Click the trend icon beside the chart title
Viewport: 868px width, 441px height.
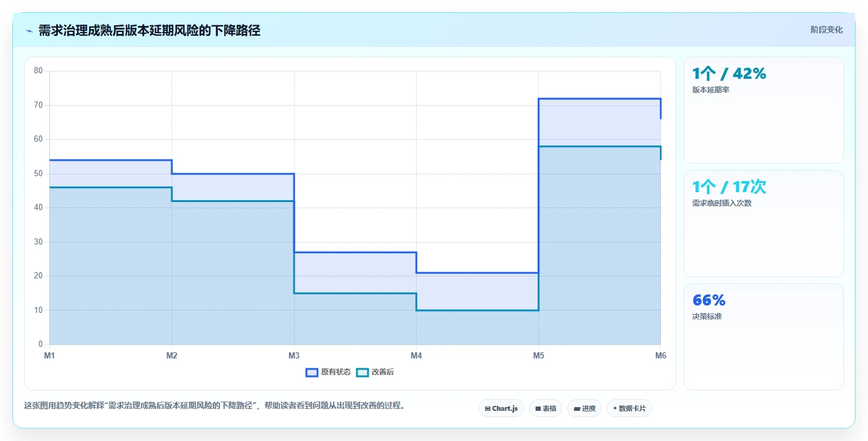(x=29, y=31)
